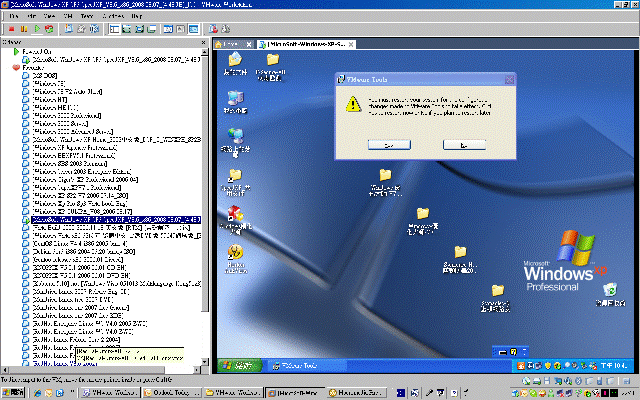This screenshot has height=400, width=640.
Task: Select the highlighted Windows XP favorite entry
Action: click(117, 219)
